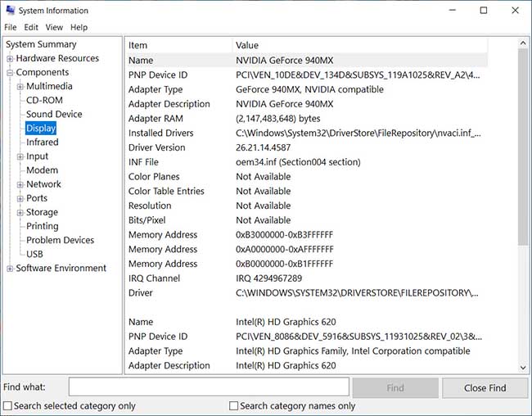Click the IRQ 4294967289 value

click(x=268, y=278)
